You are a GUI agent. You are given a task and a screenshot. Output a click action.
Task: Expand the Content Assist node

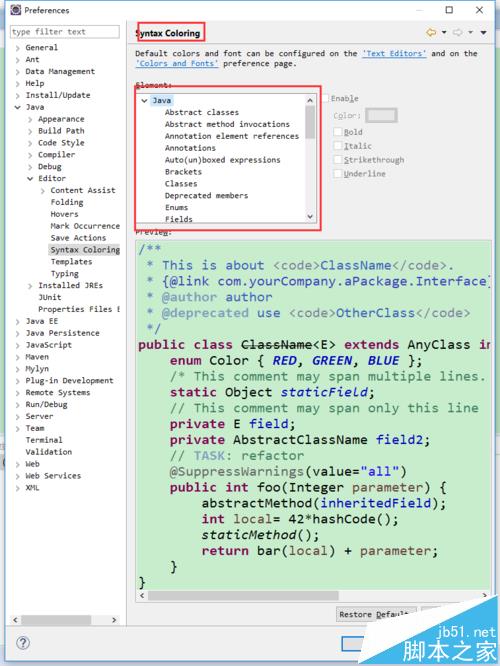[x=42, y=191]
